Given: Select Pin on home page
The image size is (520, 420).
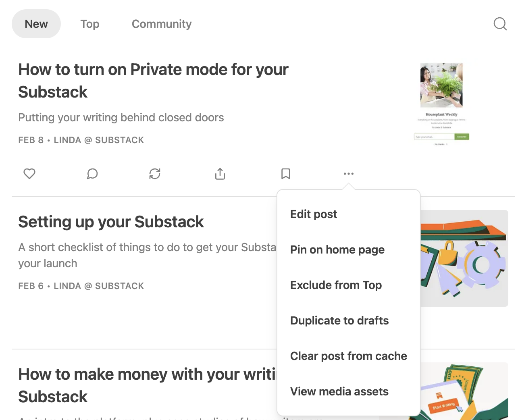Looking at the screenshot, I should tap(337, 250).
